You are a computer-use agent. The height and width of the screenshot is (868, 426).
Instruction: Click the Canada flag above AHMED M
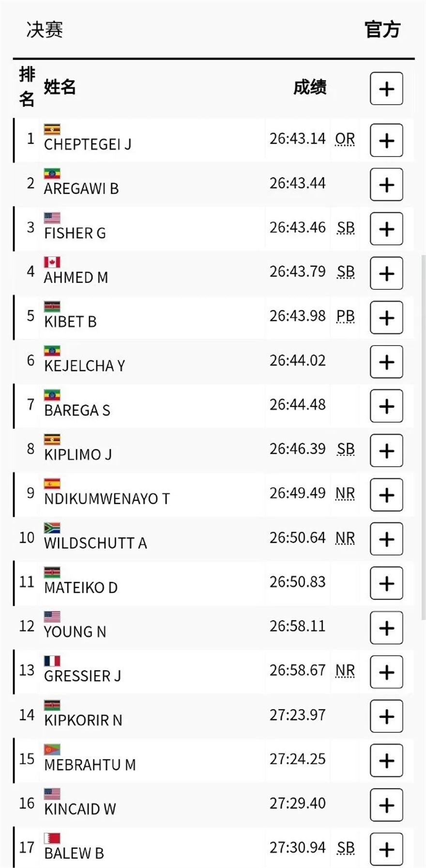(52, 262)
